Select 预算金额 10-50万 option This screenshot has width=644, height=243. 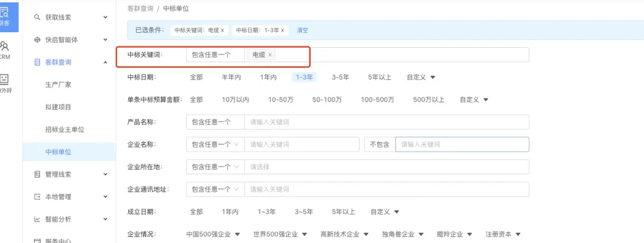click(x=281, y=100)
